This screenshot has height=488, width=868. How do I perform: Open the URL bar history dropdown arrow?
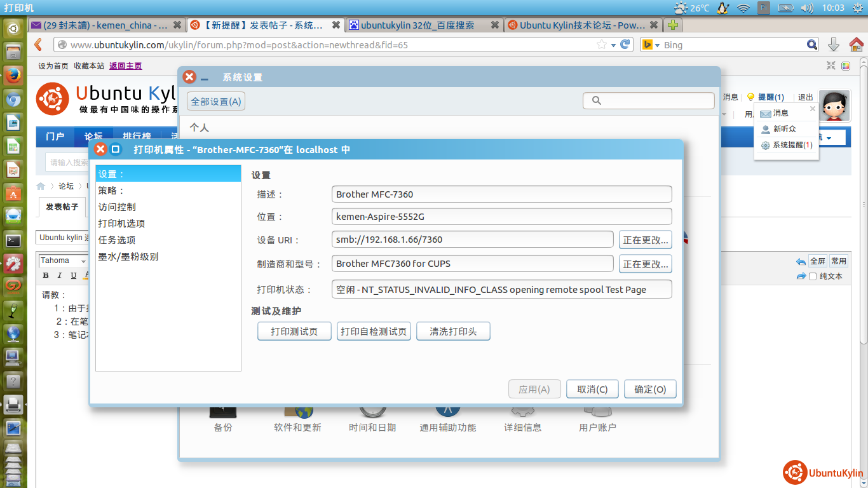[613, 45]
